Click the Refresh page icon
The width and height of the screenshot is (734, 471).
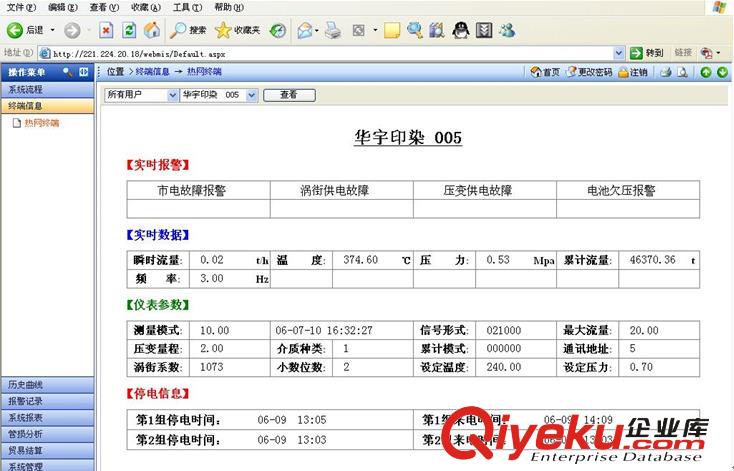(129, 30)
